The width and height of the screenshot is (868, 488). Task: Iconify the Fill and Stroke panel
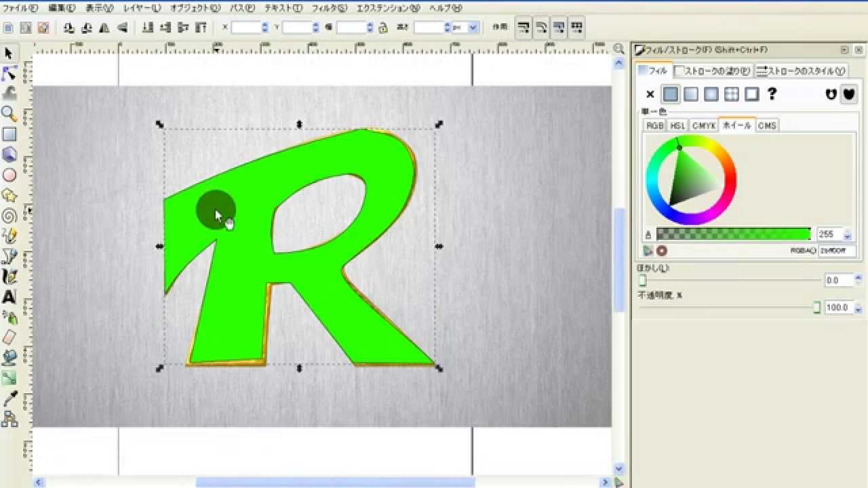click(x=844, y=50)
